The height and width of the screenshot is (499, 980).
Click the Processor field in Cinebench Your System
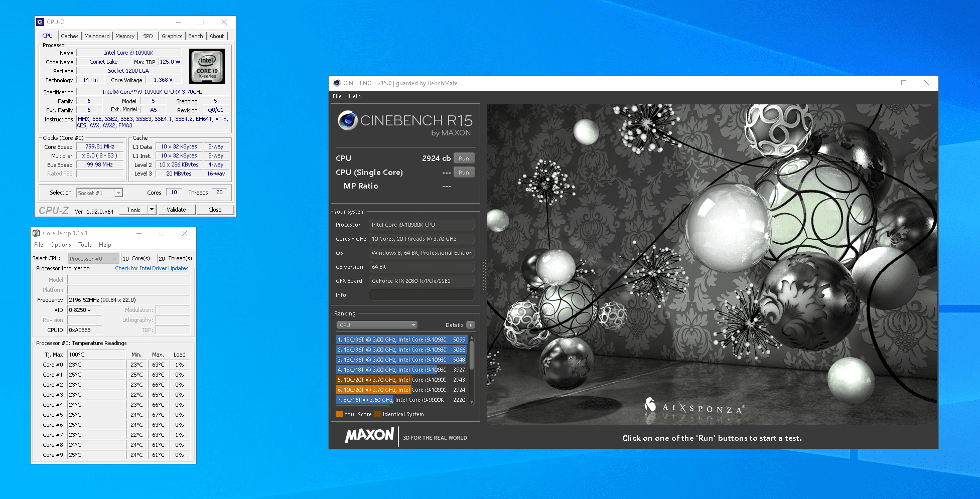422,225
